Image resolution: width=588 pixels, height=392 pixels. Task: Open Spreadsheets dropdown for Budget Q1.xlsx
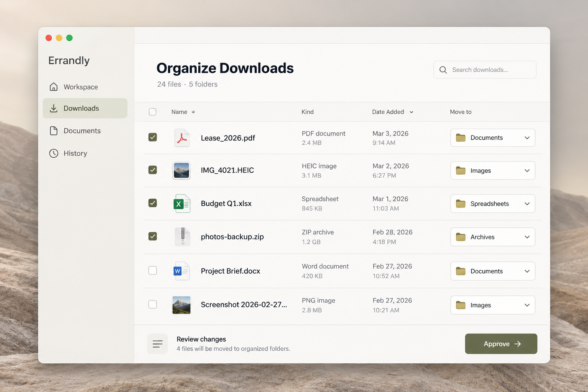tap(493, 204)
